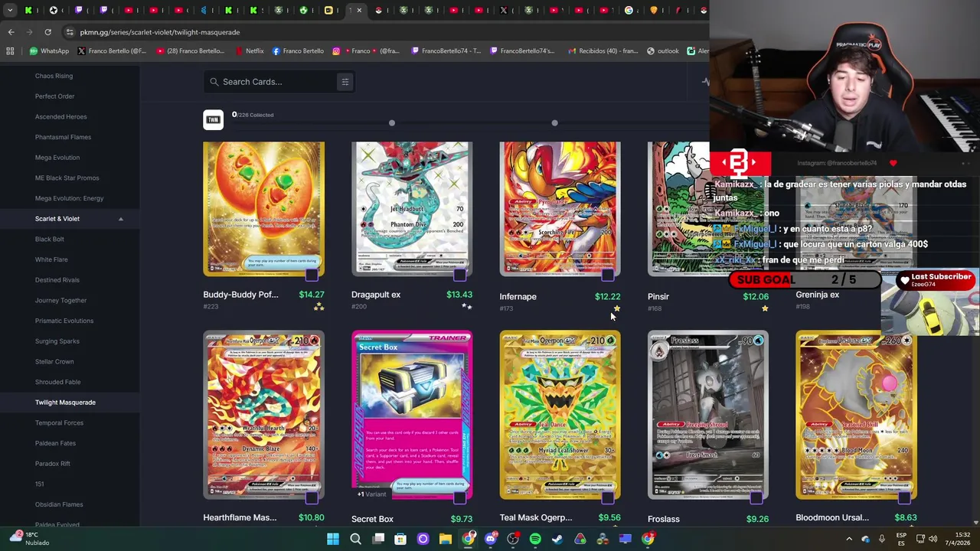Open the Instagram Franco bookmark
Image resolution: width=980 pixels, height=551 pixels.
(366, 51)
